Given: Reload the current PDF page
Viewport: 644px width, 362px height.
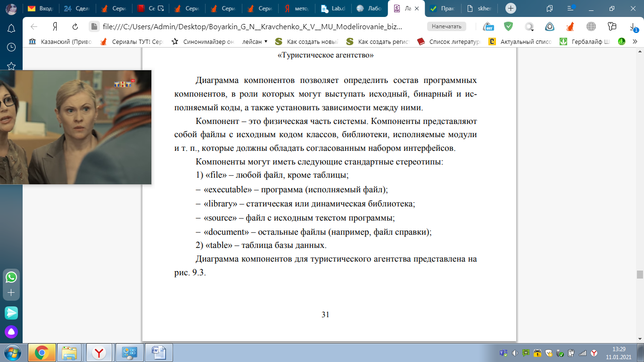Looking at the screenshot, I should [x=75, y=27].
